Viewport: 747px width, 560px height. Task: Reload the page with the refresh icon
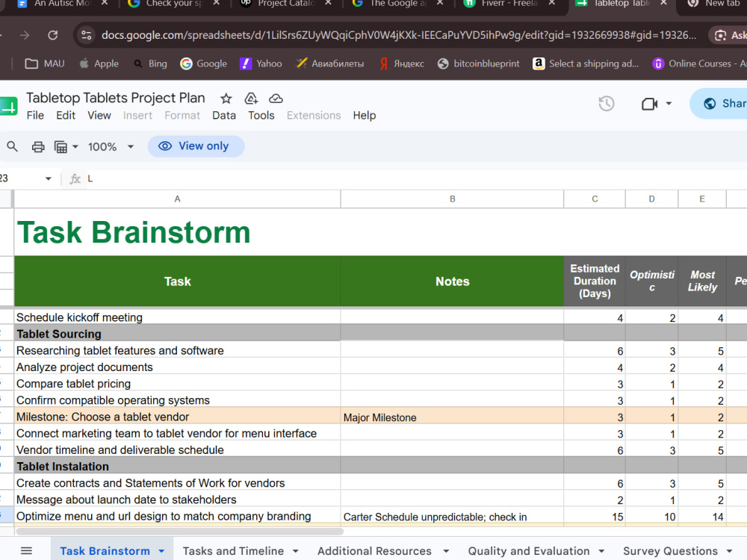point(53,35)
